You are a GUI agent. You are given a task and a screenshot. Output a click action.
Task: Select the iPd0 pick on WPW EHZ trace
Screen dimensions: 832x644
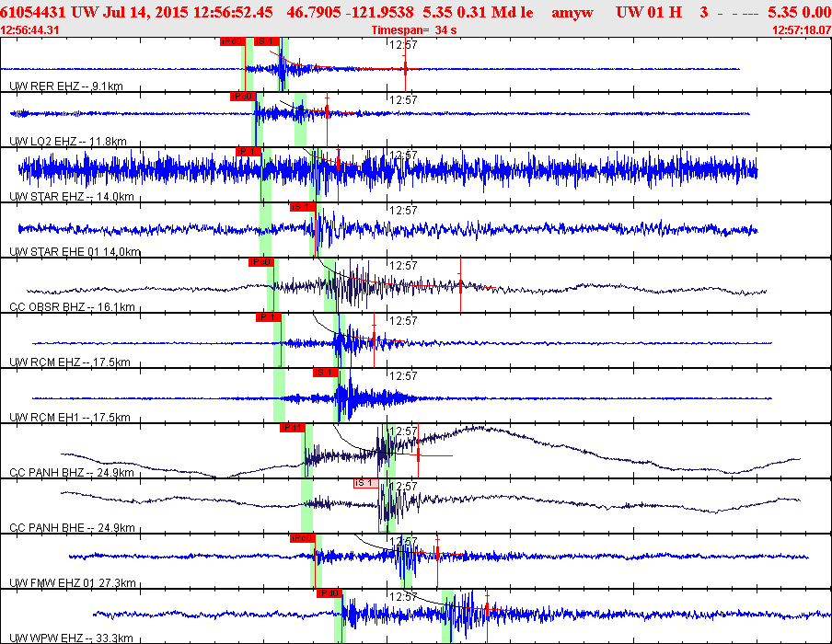tap(329, 593)
